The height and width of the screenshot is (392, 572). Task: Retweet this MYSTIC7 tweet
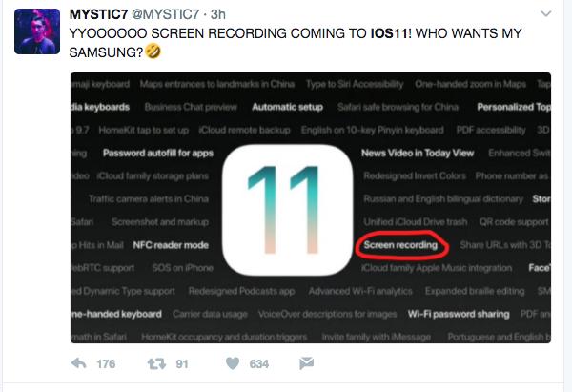(156, 363)
